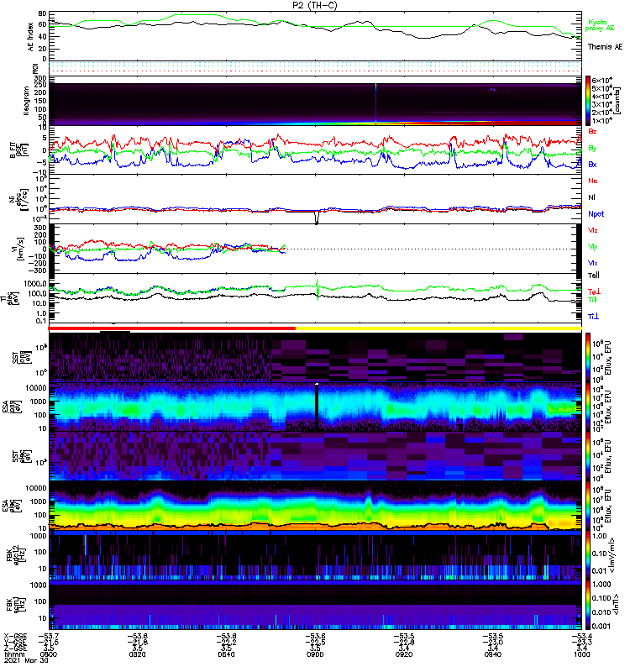Click the 0.001 value on the FBK scm color bar
This screenshot has height=672, width=630.
(601, 626)
